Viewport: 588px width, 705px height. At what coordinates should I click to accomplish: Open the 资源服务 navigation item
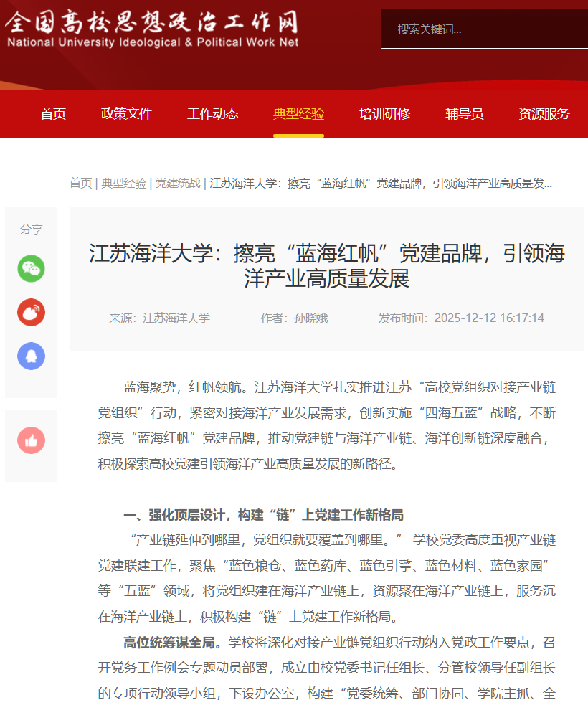[x=544, y=113]
